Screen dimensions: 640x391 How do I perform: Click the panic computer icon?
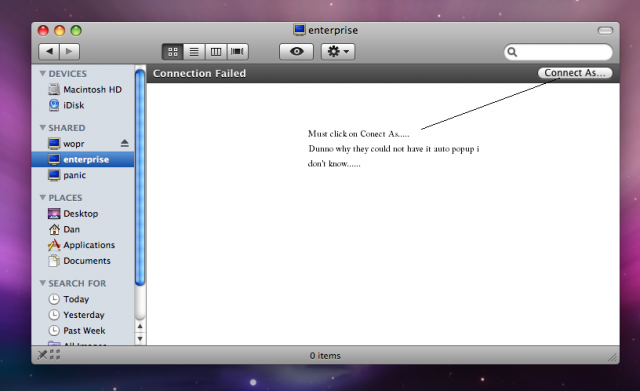pos(54,175)
